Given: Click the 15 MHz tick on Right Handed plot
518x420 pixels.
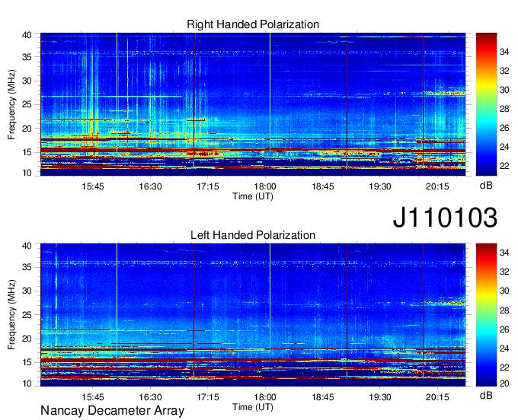Looking at the screenshot, I should point(27,152).
